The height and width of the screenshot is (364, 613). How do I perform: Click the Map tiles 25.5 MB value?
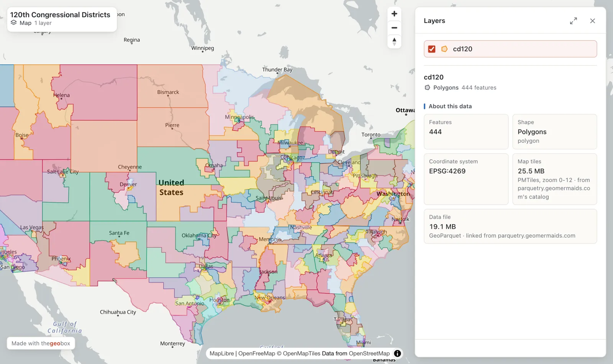531,171
